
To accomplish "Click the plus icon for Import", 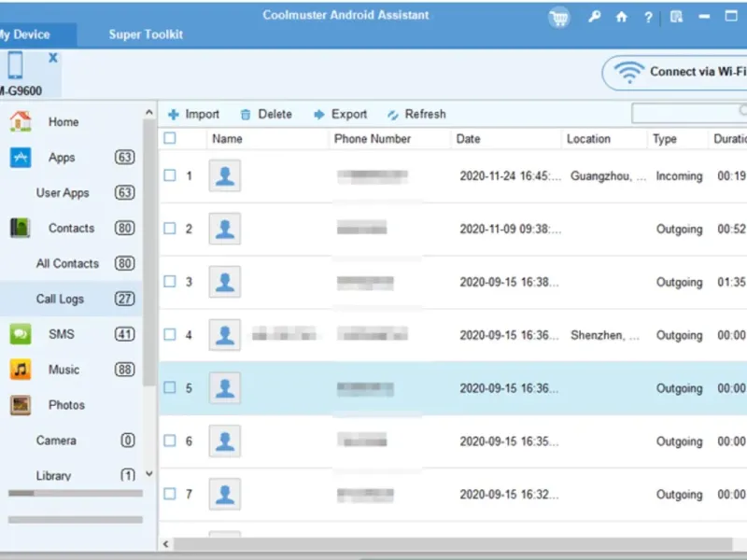I will (x=174, y=115).
